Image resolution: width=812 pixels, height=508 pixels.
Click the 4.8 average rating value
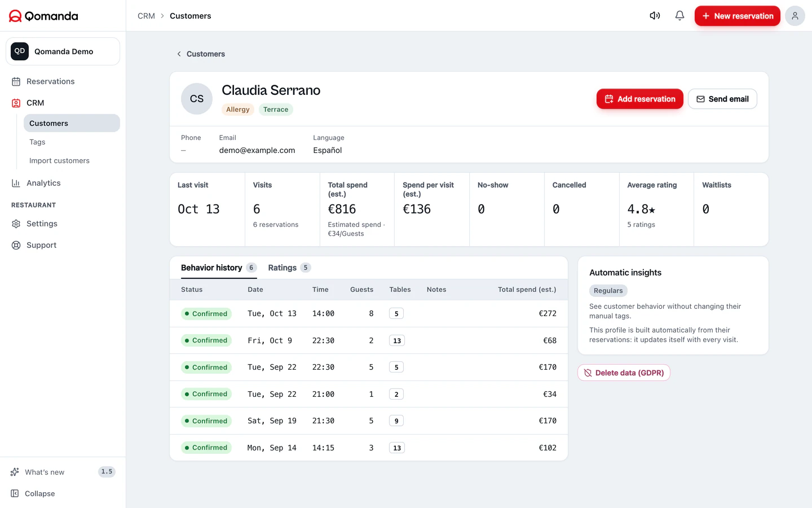(x=641, y=209)
